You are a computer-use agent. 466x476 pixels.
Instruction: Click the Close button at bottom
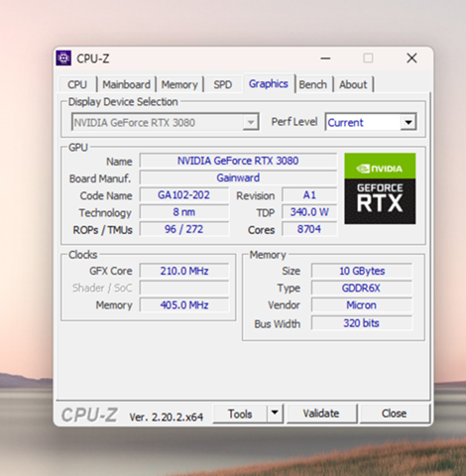click(x=395, y=414)
